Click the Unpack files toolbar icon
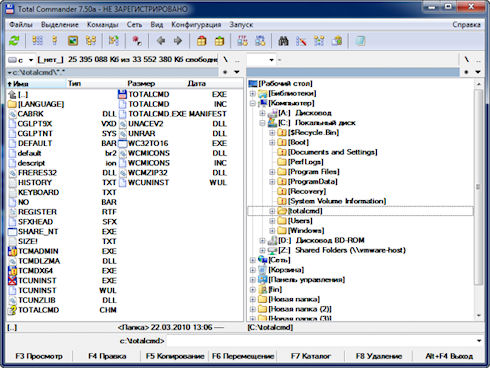The width and height of the screenshot is (490, 368). click(219, 41)
